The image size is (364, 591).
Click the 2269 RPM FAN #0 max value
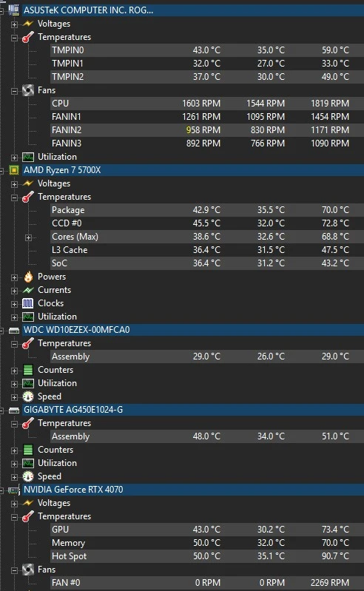tap(330, 583)
